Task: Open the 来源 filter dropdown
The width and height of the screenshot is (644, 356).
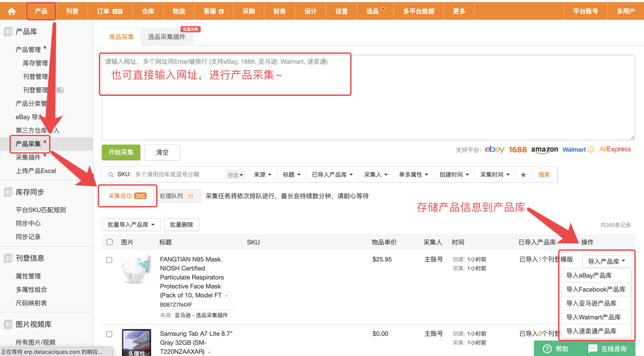Action: pos(263,175)
